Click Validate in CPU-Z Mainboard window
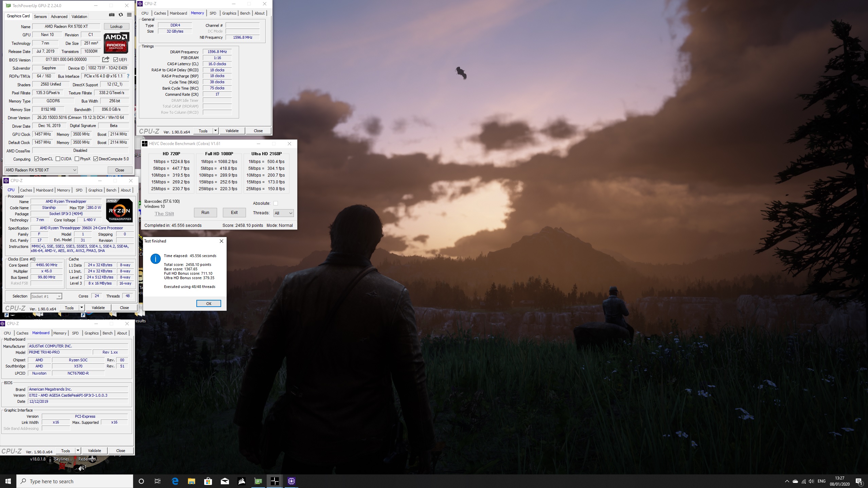Image resolution: width=868 pixels, height=488 pixels. pyautogui.click(x=94, y=451)
